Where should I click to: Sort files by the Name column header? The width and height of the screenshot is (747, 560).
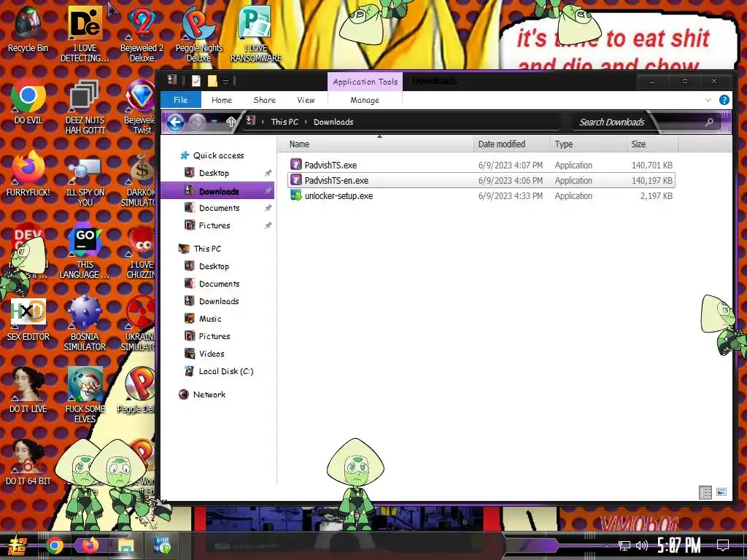click(x=376, y=144)
